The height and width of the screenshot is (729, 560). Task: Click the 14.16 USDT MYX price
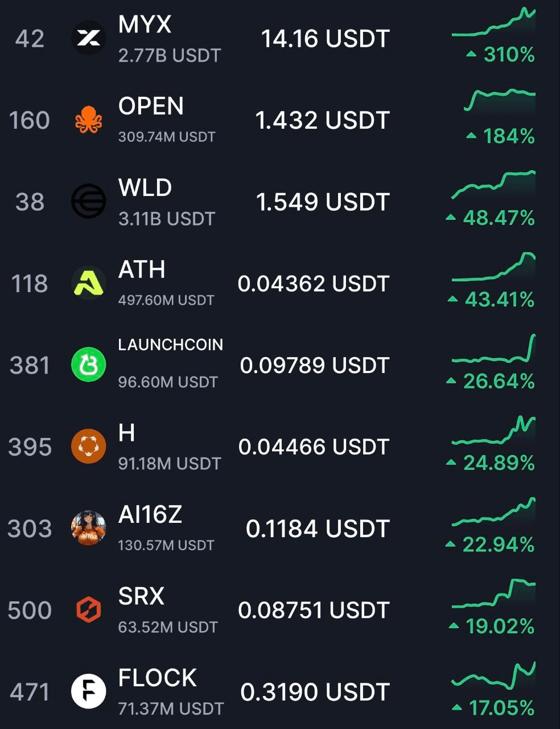[325, 39]
